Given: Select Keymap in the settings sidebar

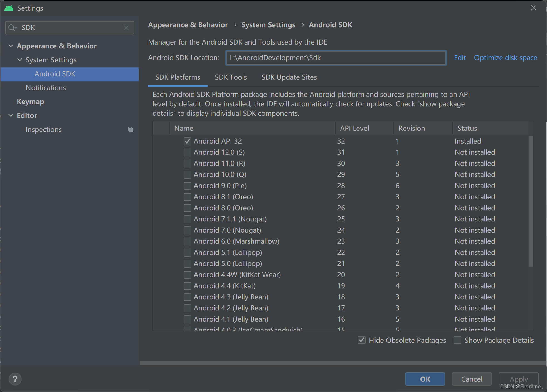Looking at the screenshot, I should pos(31,101).
